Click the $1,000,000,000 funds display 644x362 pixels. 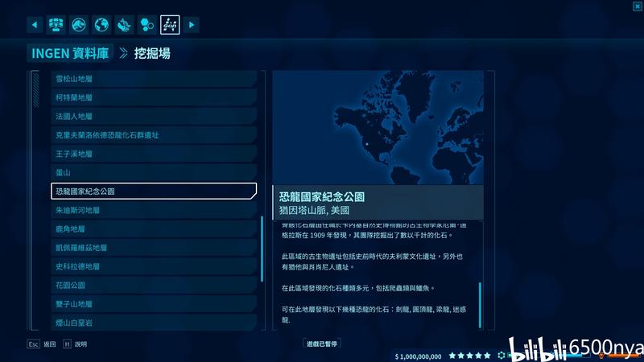coord(418,356)
